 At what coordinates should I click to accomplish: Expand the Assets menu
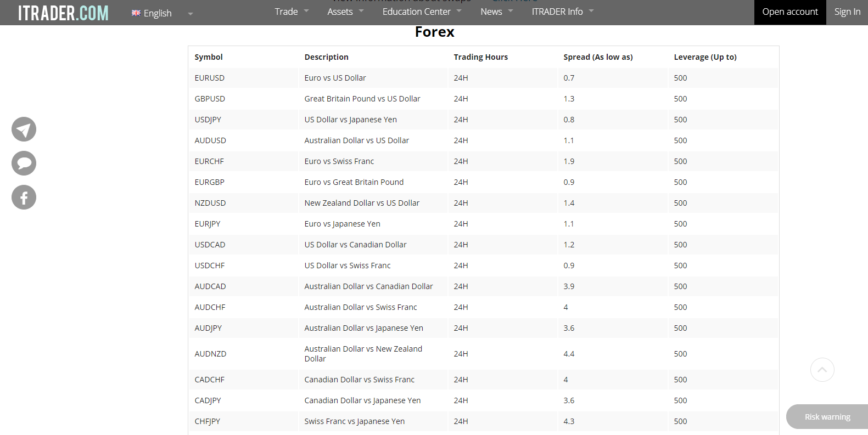pos(345,12)
